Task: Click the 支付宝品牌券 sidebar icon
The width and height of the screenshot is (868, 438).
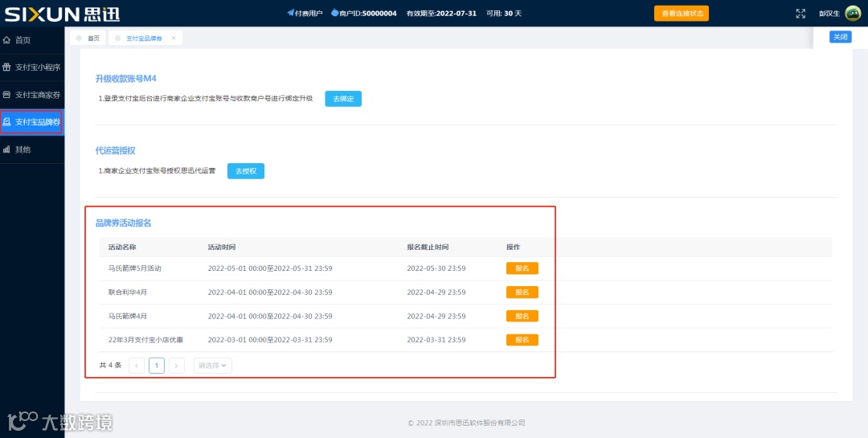Action: point(6,122)
